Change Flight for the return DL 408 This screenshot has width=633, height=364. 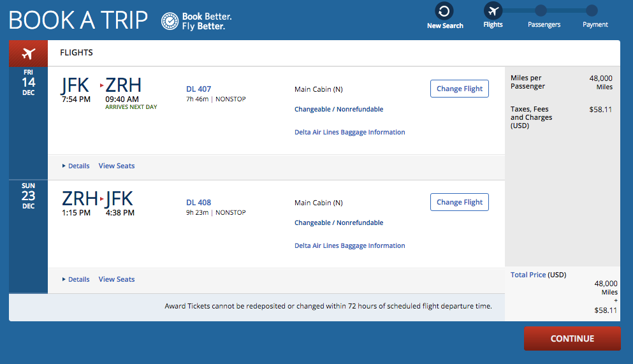click(460, 202)
